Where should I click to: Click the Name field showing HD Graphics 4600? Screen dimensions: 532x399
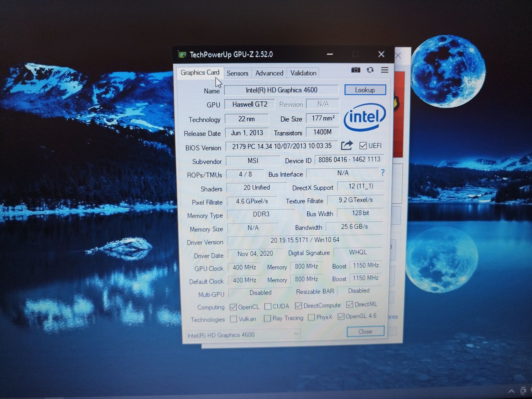click(x=281, y=90)
